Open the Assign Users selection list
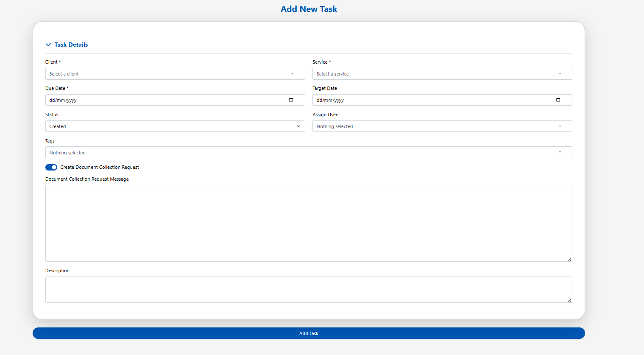This screenshot has width=644, height=355. 437,126
